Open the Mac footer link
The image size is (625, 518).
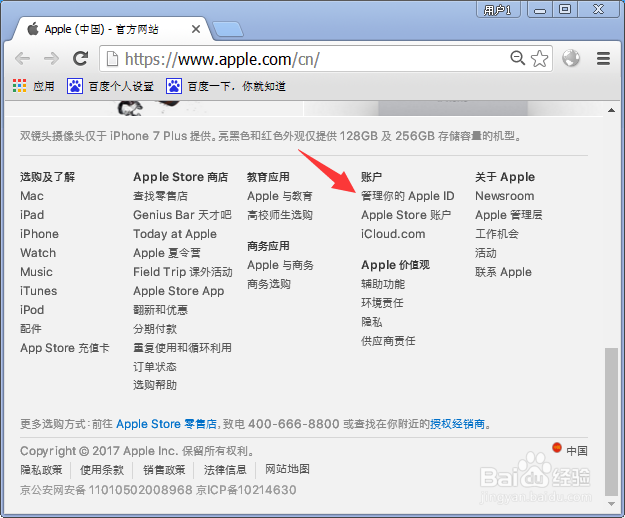(x=32, y=196)
